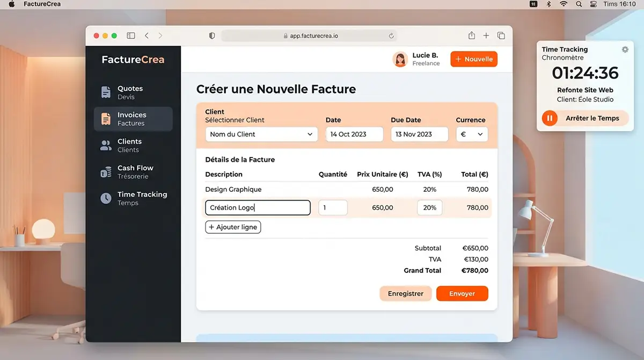This screenshot has width=644, height=360.
Task: Click the Enregistrer button
Action: coord(406,293)
